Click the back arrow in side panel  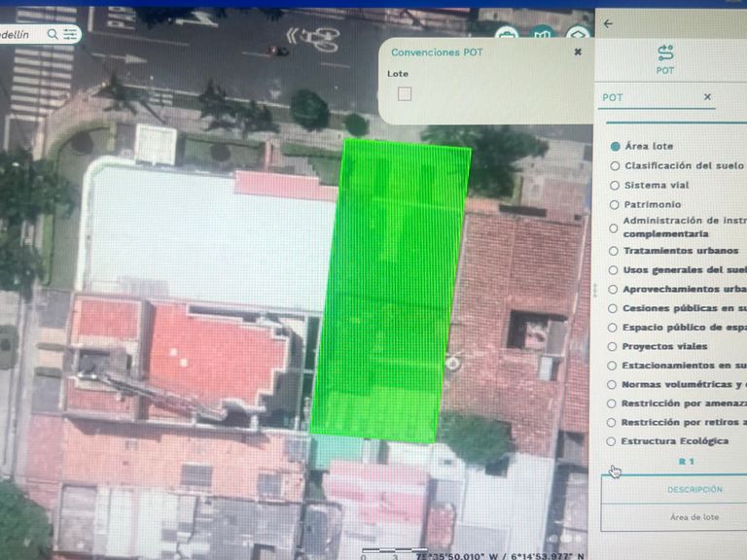tap(609, 23)
